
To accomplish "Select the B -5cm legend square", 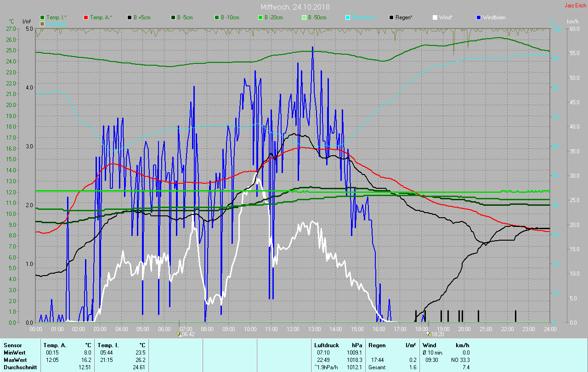I will tap(173, 17).
